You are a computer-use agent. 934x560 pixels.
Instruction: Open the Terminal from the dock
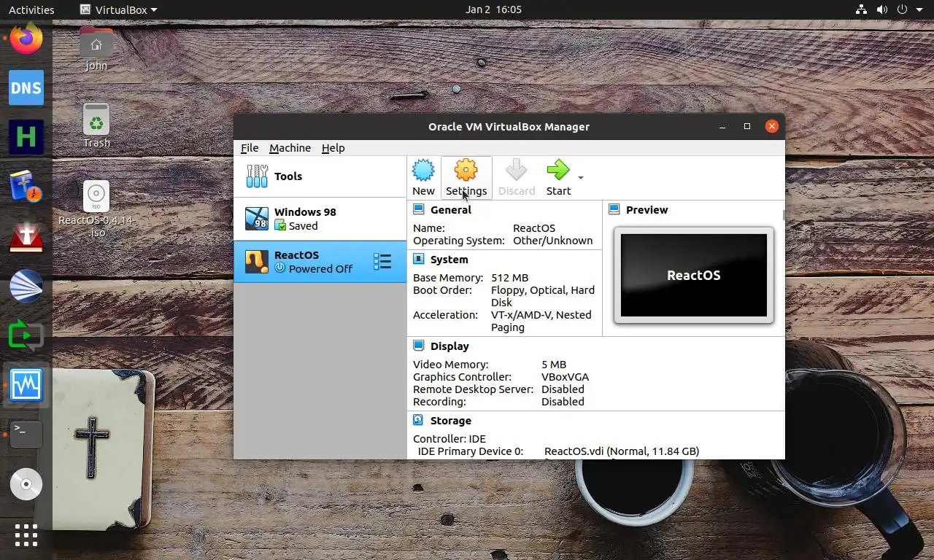(26, 435)
